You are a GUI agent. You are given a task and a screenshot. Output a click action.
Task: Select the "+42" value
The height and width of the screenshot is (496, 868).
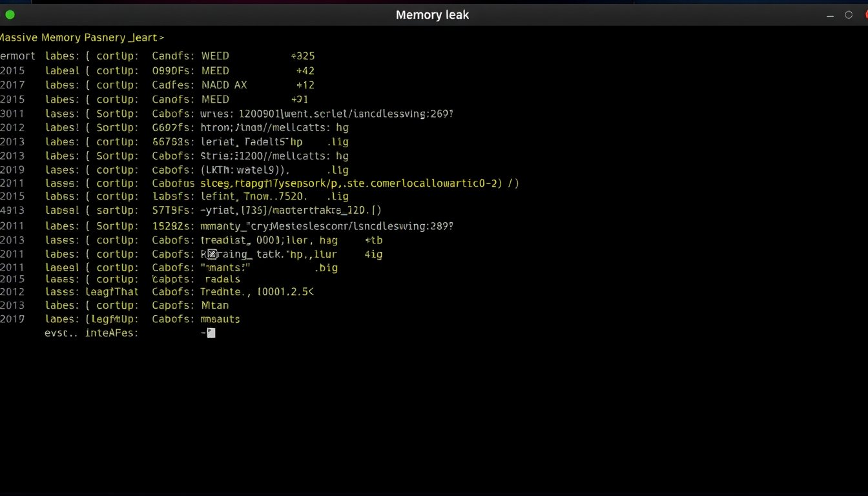[x=305, y=70]
